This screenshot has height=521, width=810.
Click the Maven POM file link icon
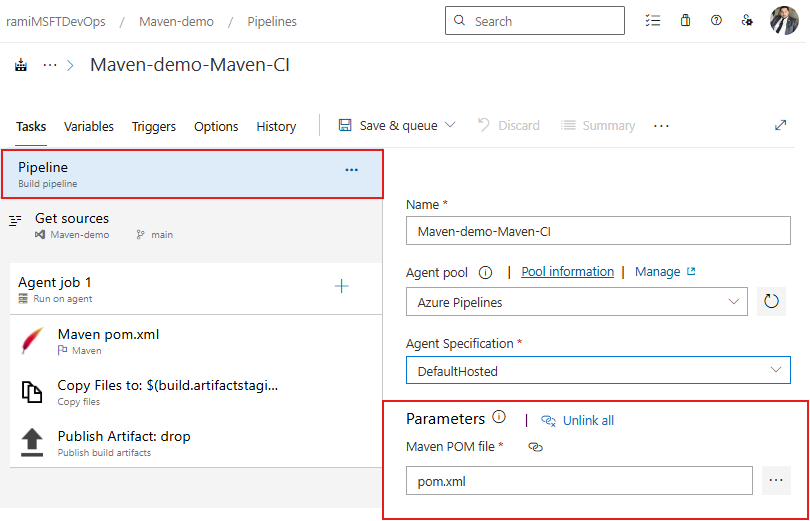point(535,447)
